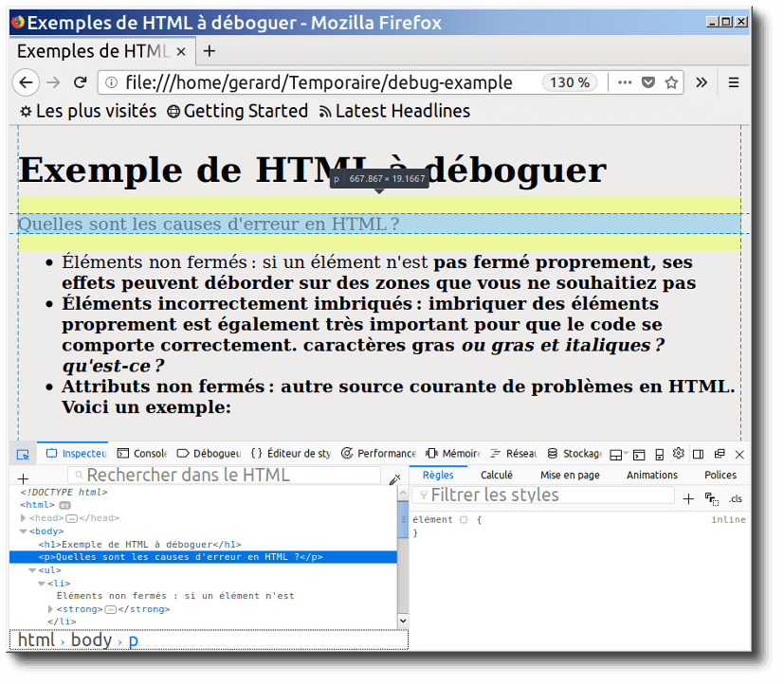Open the Mémoire panel
The height and width of the screenshot is (684, 784).
453,453
